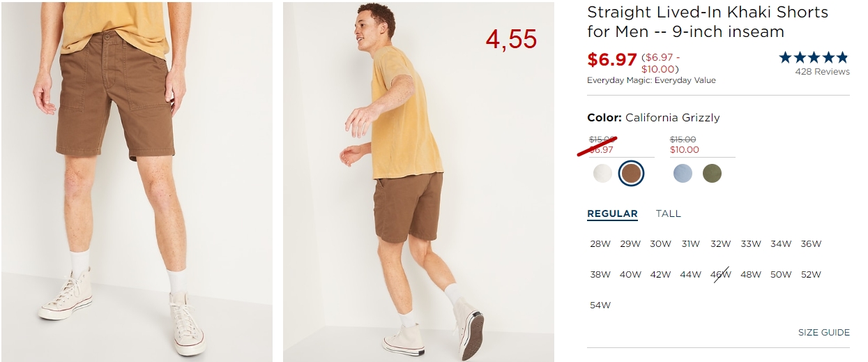
Task: Open the 428 Reviews link
Action: 823,72
